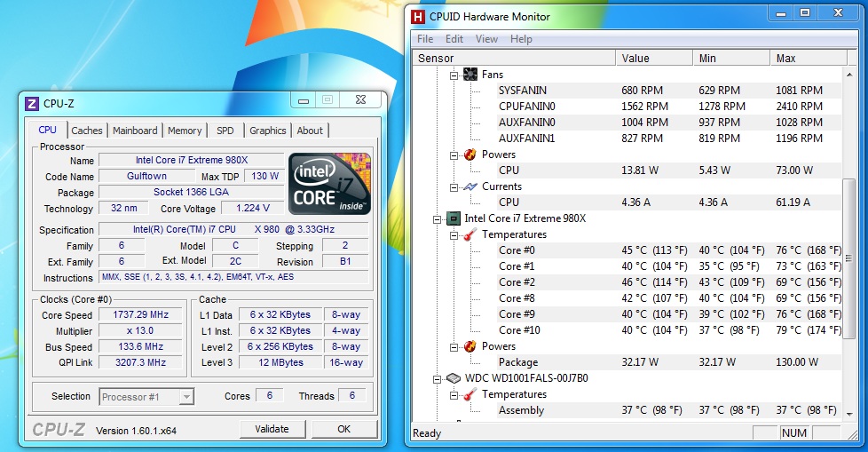The image size is (868, 452).
Task: Click the Core Speed value 1737.29 MHz
Action: [x=140, y=314]
